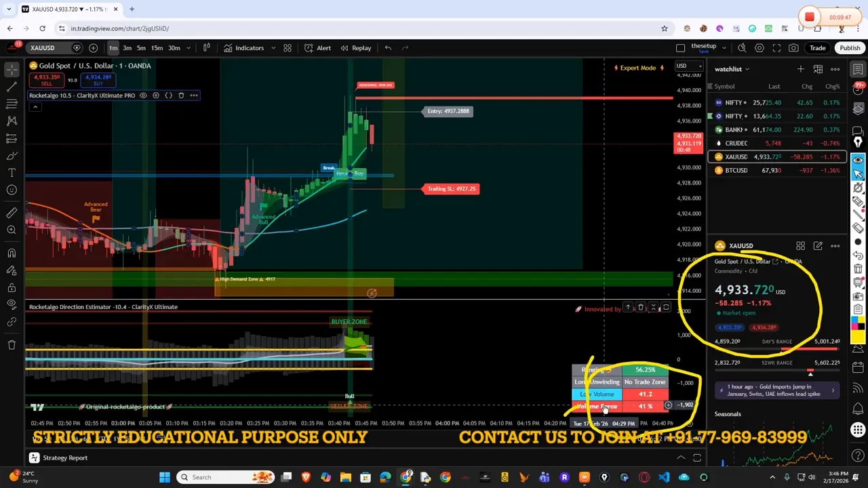Hide Rocketalgo 10.5 indicator with eye icon
Image resolution: width=868 pixels, height=488 pixels.
(143, 96)
